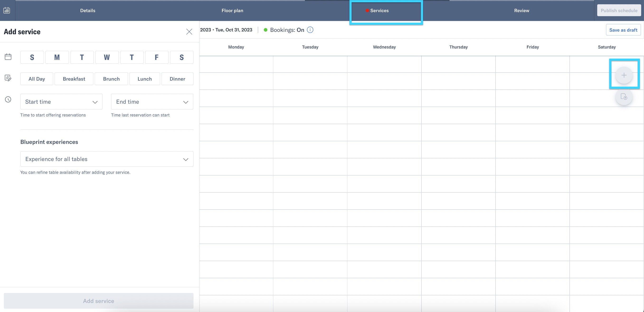Image resolution: width=644 pixels, height=312 pixels.
Task: Click the calendar icon beside weekday selector
Action: click(x=8, y=57)
